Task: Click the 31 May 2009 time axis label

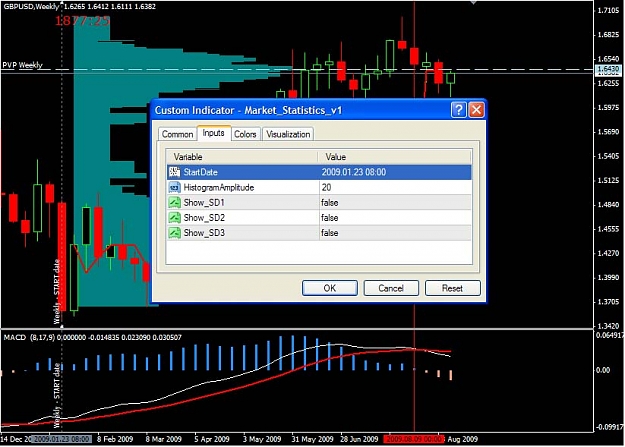Action: tap(312, 439)
